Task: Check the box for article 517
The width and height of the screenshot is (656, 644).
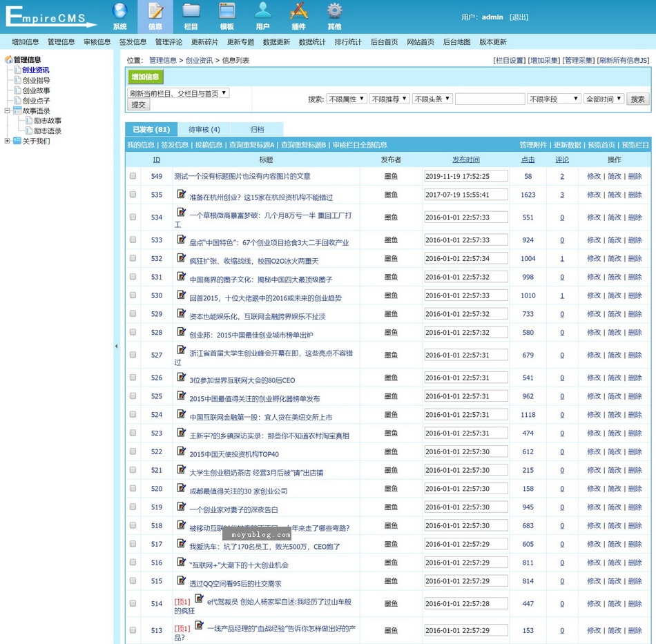Action: point(133,544)
